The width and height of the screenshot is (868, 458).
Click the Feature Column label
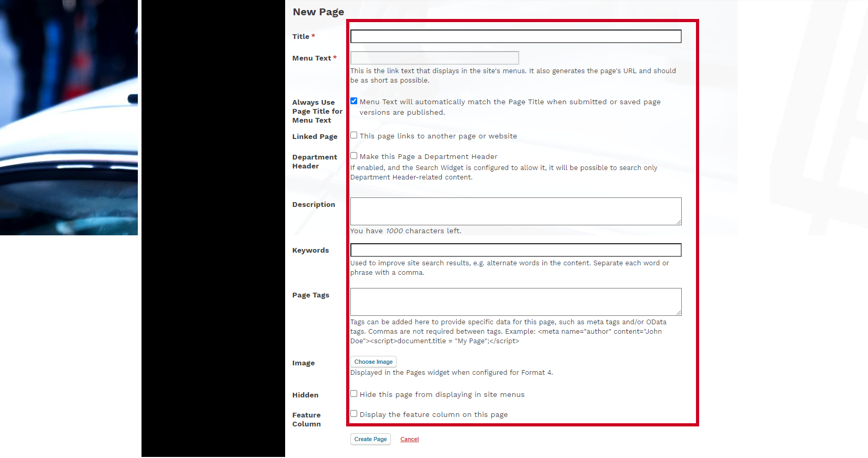306,420
